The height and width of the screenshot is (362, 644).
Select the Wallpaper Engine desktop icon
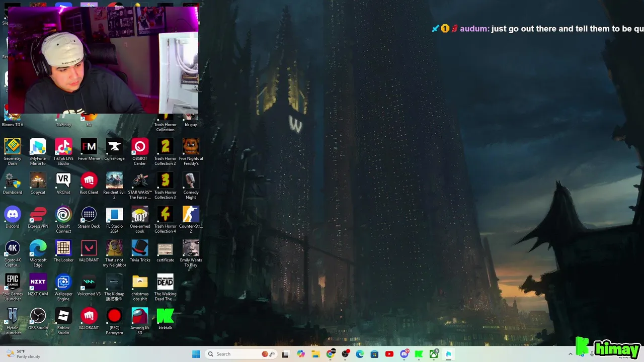[63, 287]
